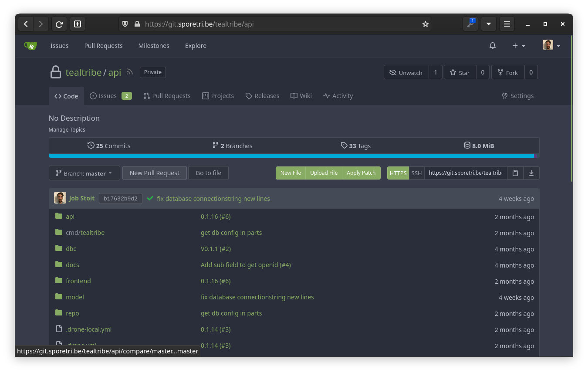588x373 pixels.
Task: Click the browser reload page icon
Action: tap(59, 24)
